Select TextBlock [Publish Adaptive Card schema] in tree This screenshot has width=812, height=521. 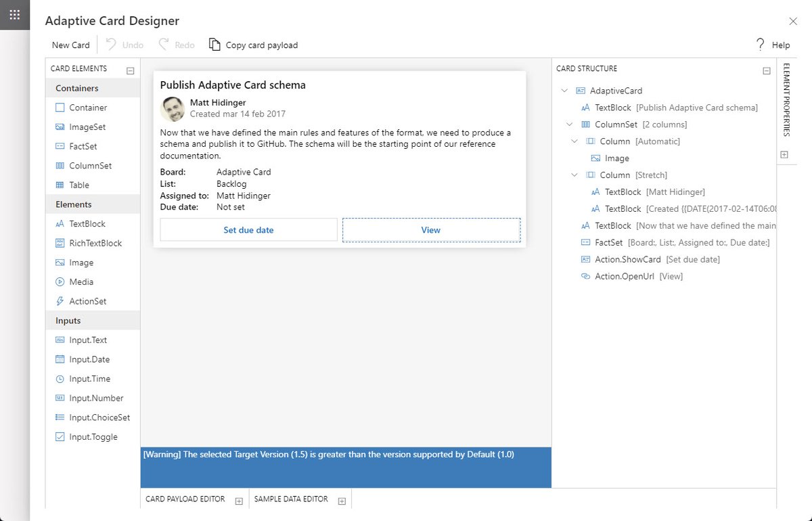[x=669, y=108]
